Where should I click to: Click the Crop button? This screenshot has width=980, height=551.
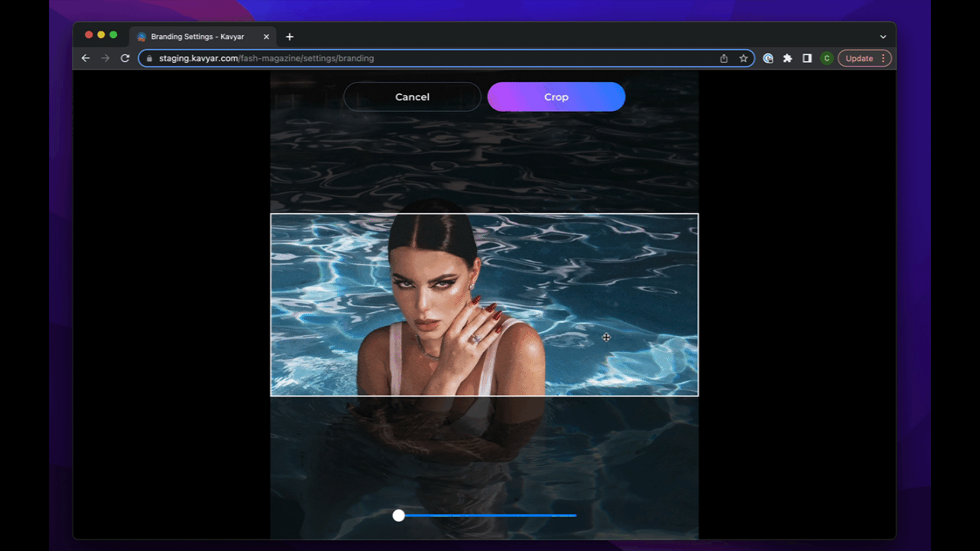click(x=557, y=97)
